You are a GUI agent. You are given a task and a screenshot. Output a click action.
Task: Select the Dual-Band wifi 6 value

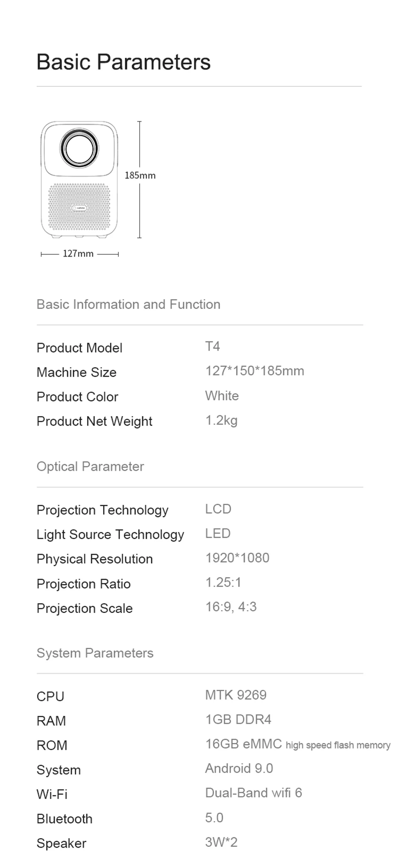tap(254, 793)
